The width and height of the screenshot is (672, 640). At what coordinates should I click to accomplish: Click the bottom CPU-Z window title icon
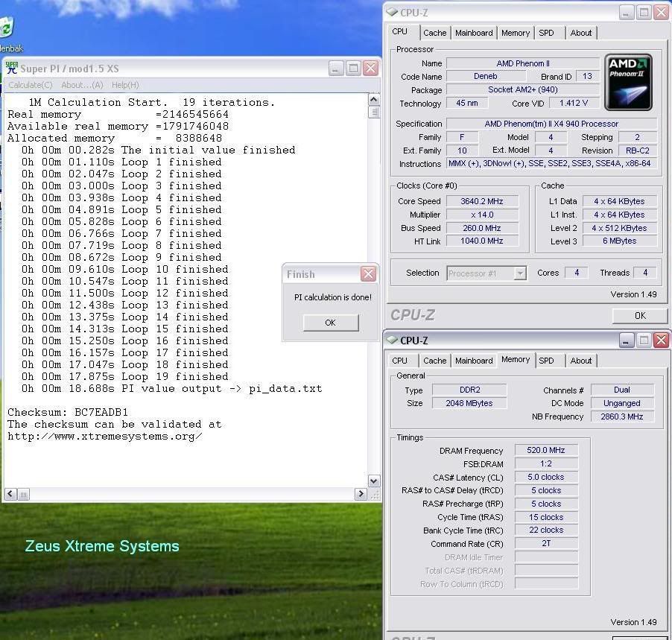[x=392, y=340]
